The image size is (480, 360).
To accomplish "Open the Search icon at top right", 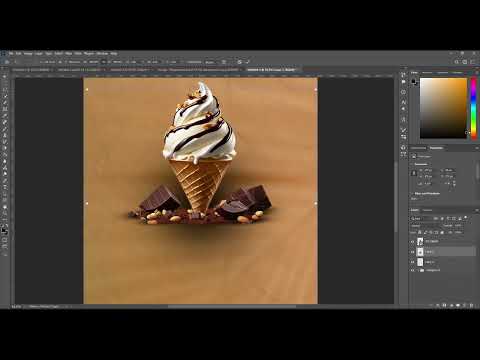I will (457, 62).
